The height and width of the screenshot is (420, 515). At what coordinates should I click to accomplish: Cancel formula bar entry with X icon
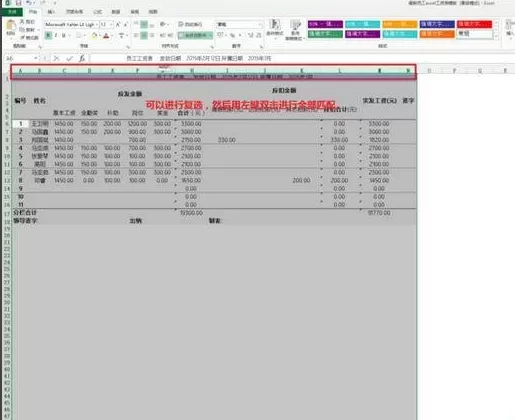tap(56, 59)
